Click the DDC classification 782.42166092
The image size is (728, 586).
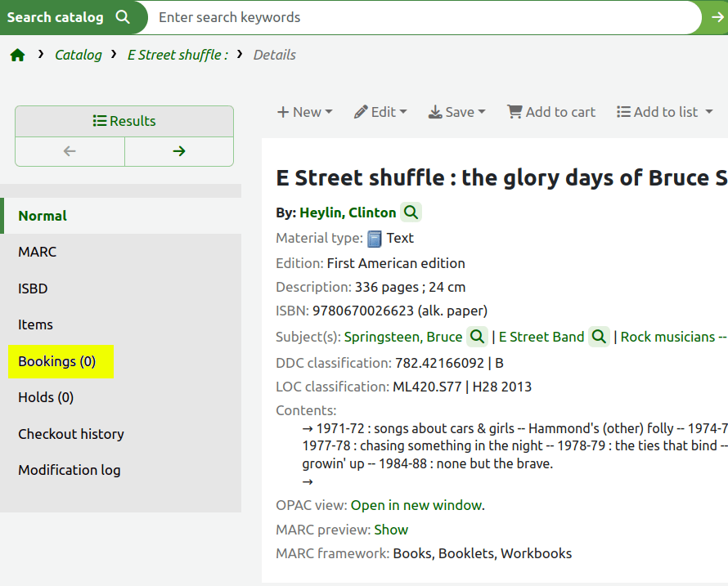point(439,363)
